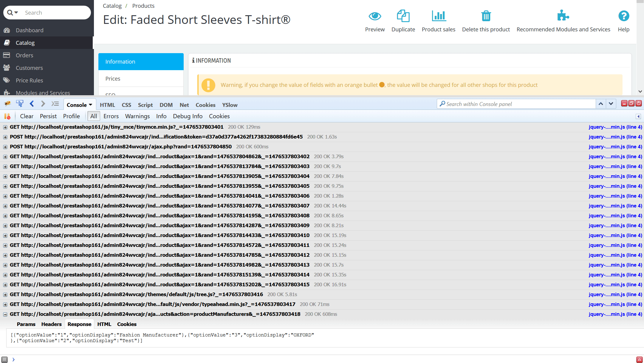The height and width of the screenshot is (363, 644).
Task: Expand the request ending in 1476537803407
Action: [x=5, y=206]
